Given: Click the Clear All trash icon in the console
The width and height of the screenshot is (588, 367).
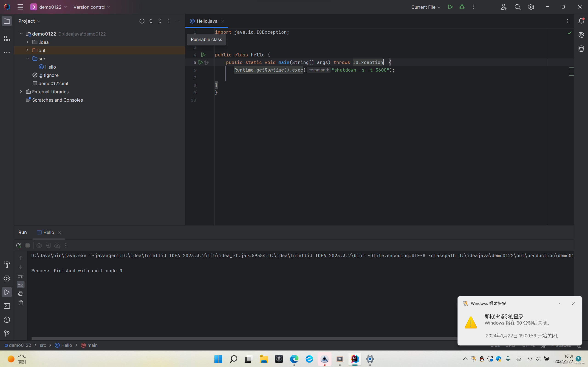Looking at the screenshot, I should tap(21, 303).
